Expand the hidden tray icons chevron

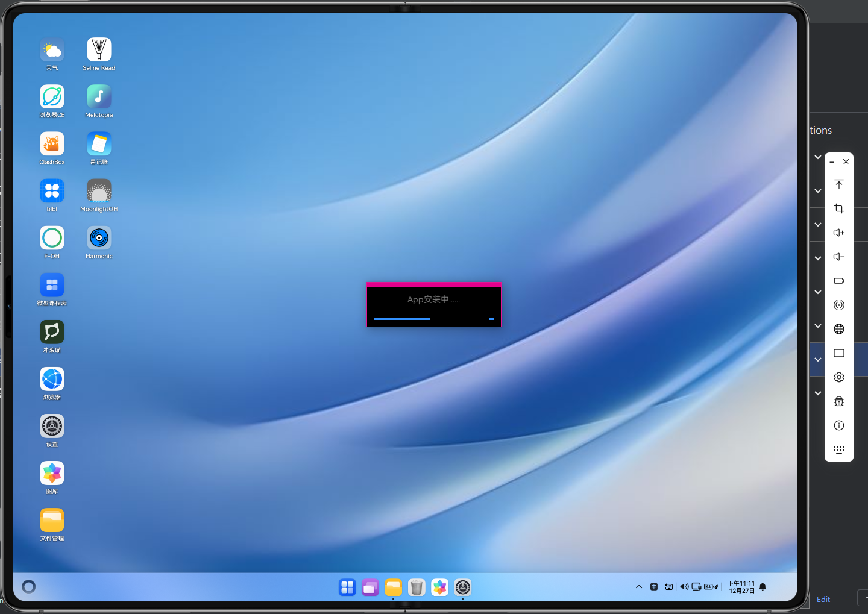pyautogui.click(x=639, y=586)
